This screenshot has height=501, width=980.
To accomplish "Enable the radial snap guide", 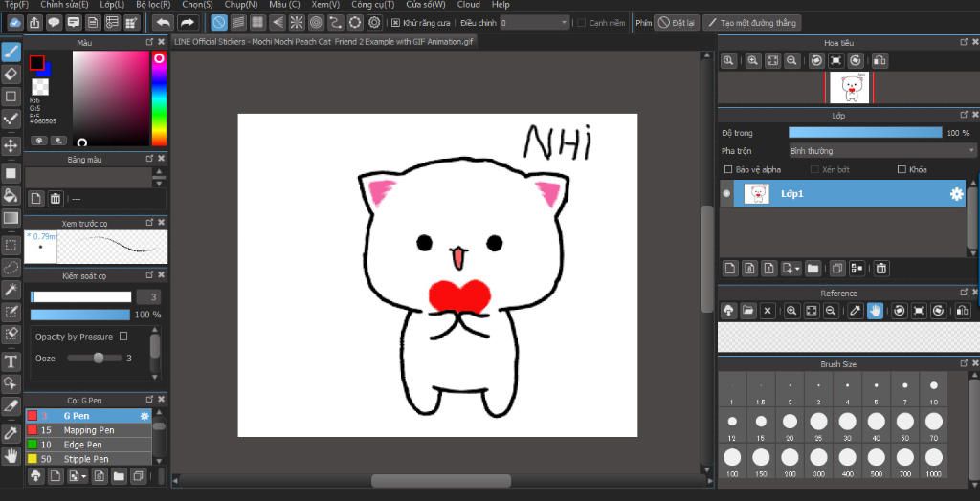I will tap(297, 23).
